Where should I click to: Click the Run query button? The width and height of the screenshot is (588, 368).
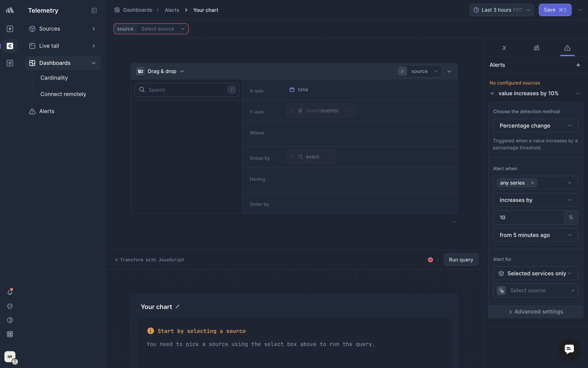pyautogui.click(x=461, y=260)
